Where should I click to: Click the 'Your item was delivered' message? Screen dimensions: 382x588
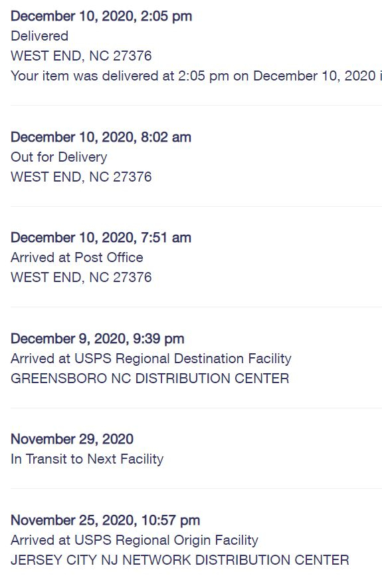pyautogui.click(x=196, y=76)
